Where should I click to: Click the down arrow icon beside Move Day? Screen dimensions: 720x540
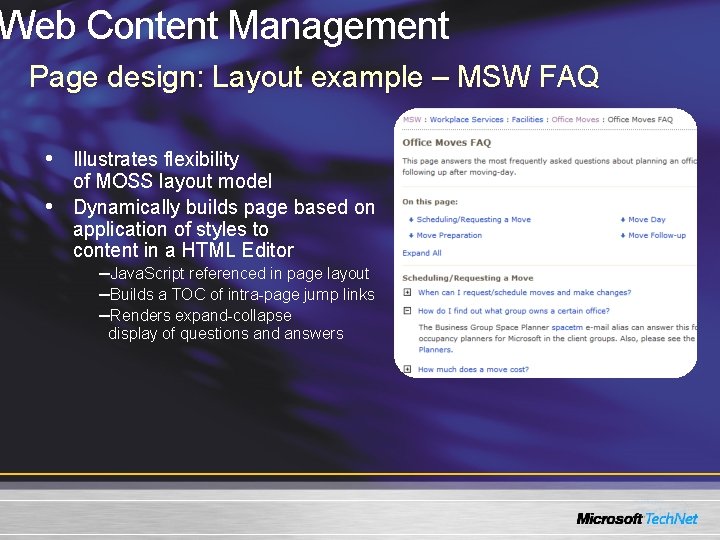pos(623,220)
